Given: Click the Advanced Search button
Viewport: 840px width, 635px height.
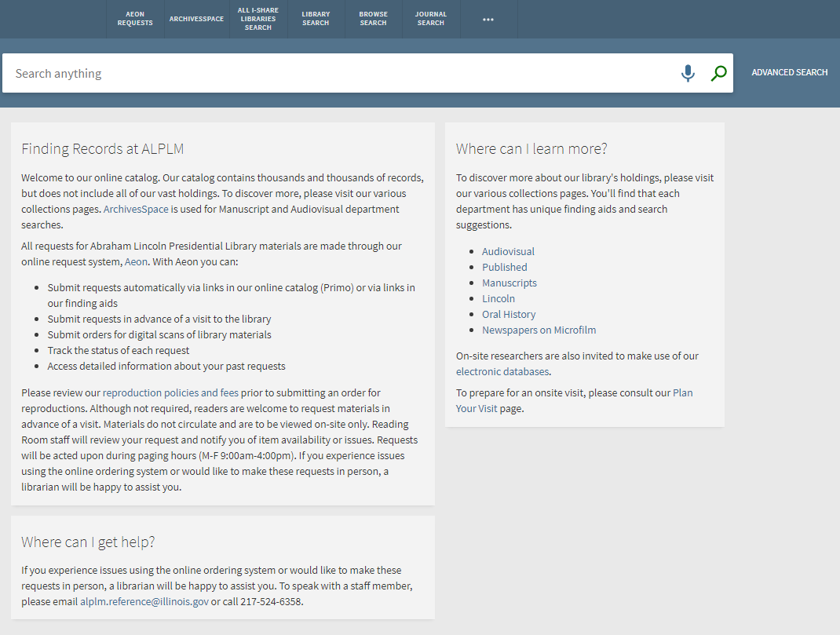Looking at the screenshot, I should (x=789, y=73).
